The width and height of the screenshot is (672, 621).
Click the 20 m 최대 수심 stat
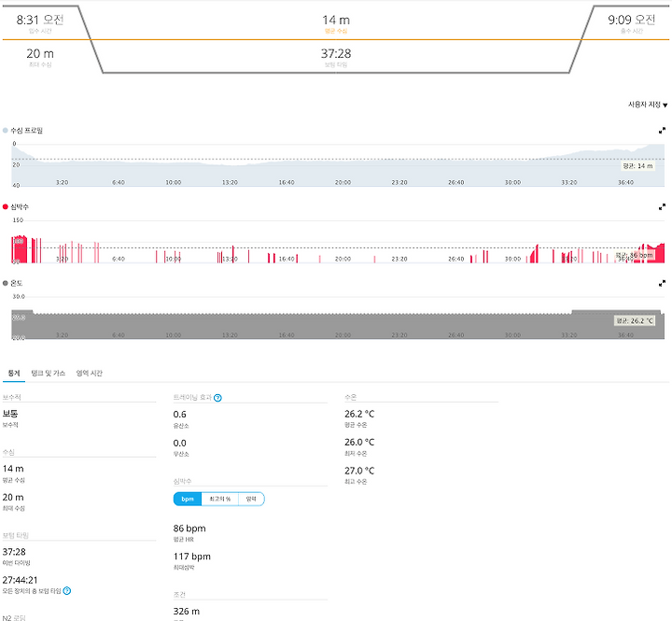[x=13, y=498]
